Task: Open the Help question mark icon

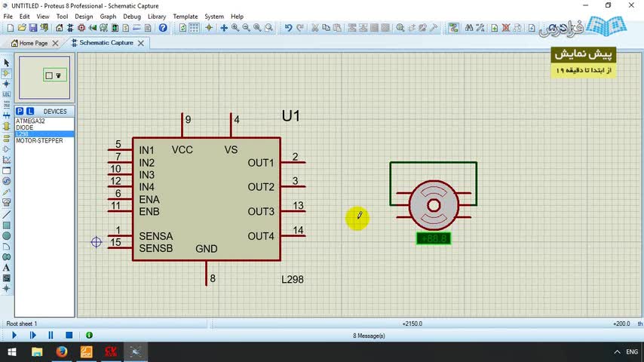Action: [163, 28]
